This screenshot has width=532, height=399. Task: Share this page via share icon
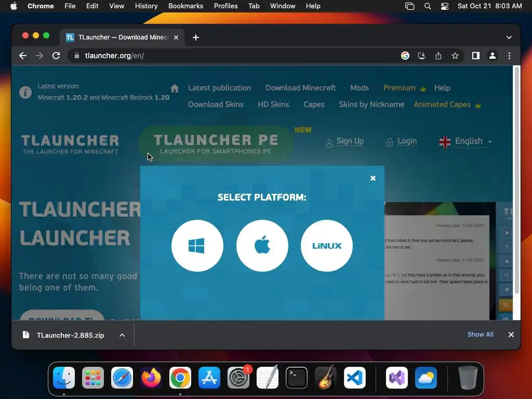tap(438, 56)
